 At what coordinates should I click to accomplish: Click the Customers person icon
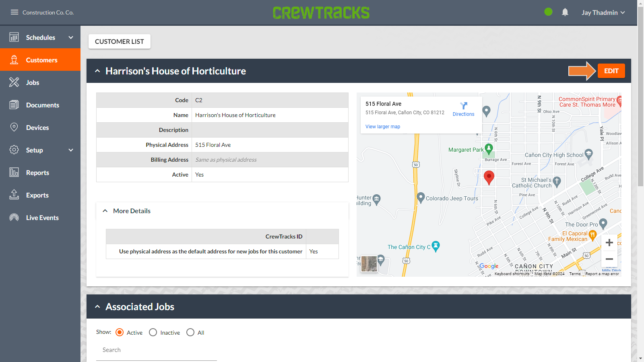tap(14, 60)
